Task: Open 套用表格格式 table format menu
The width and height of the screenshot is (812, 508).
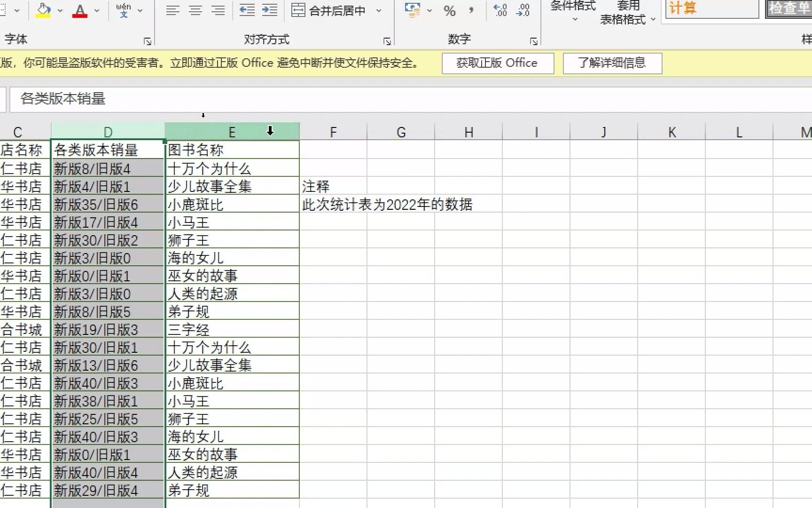Action: coord(627,13)
